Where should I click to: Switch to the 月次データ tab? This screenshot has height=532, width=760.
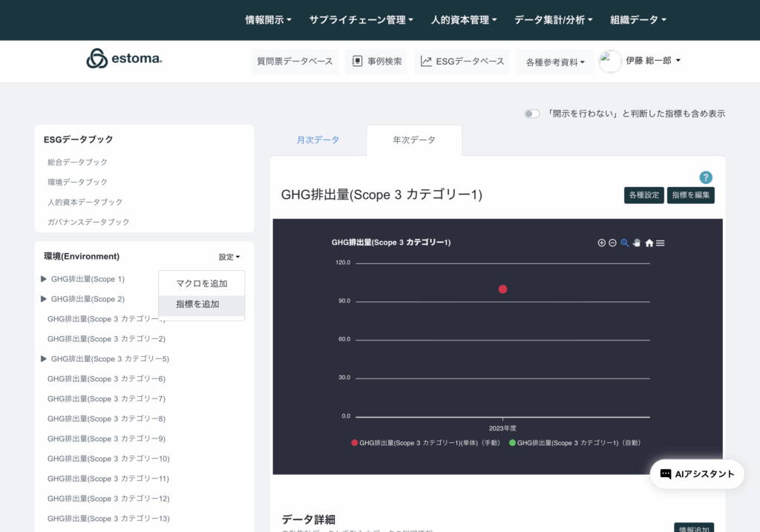point(318,140)
